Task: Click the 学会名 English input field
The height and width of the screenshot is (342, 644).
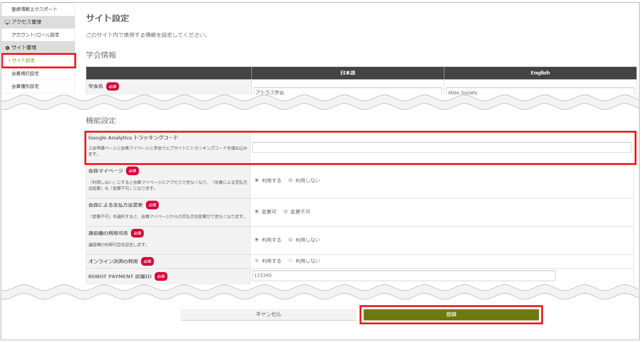Action: point(540,92)
